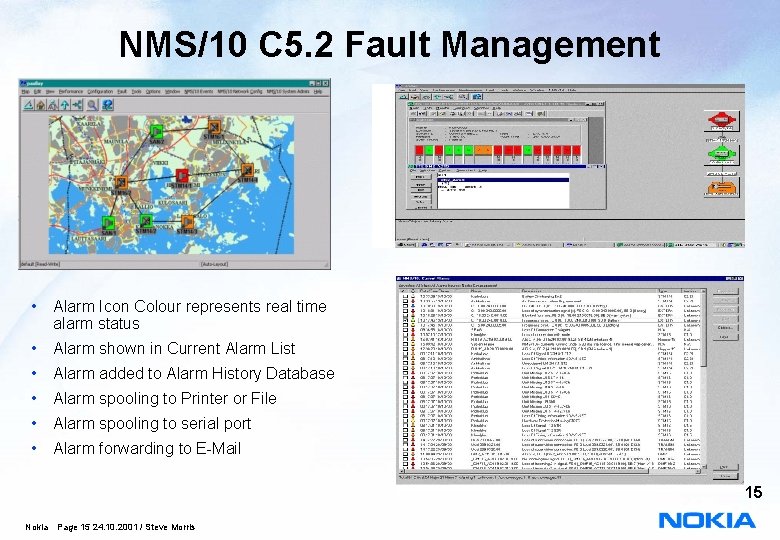Click bullet 'Alarm forwarding to E-Mail'

tap(147, 448)
